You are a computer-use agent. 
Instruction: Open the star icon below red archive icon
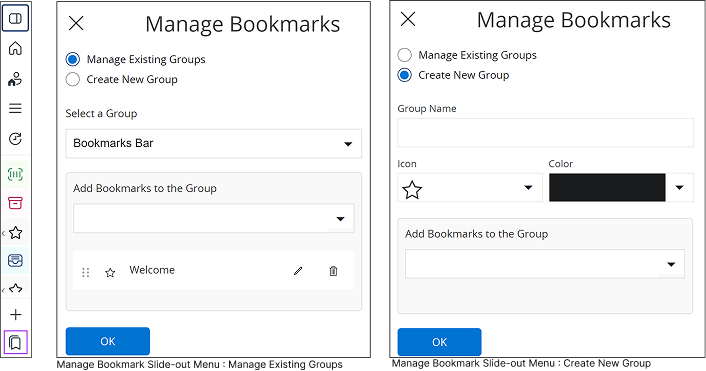pyautogui.click(x=15, y=233)
